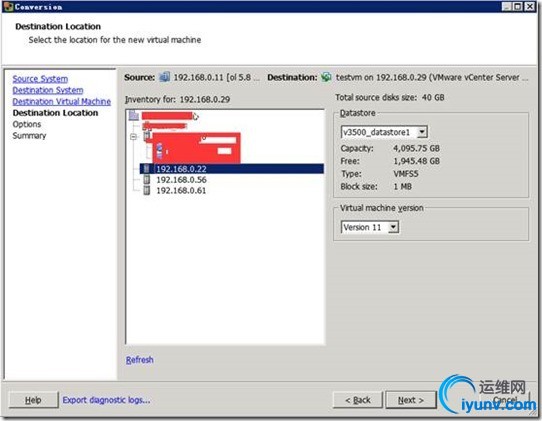
Task: Click the Destination Location step label in sidebar
Action: 55,113
